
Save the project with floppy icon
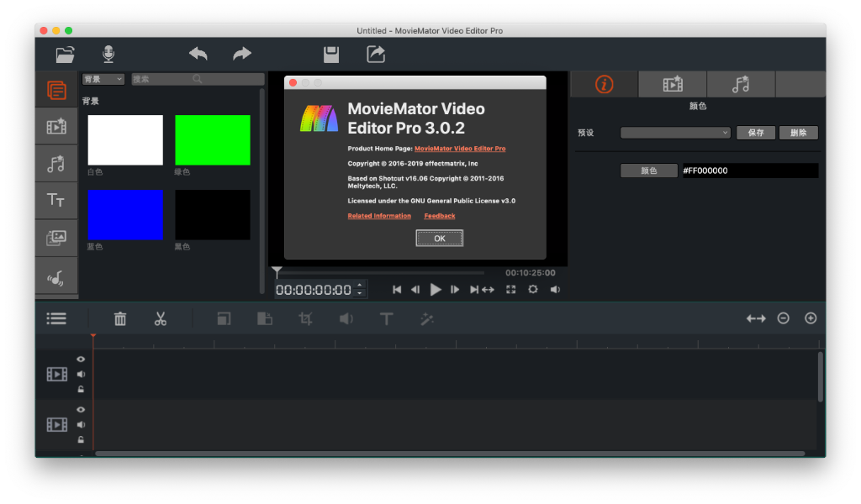tap(331, 55)
